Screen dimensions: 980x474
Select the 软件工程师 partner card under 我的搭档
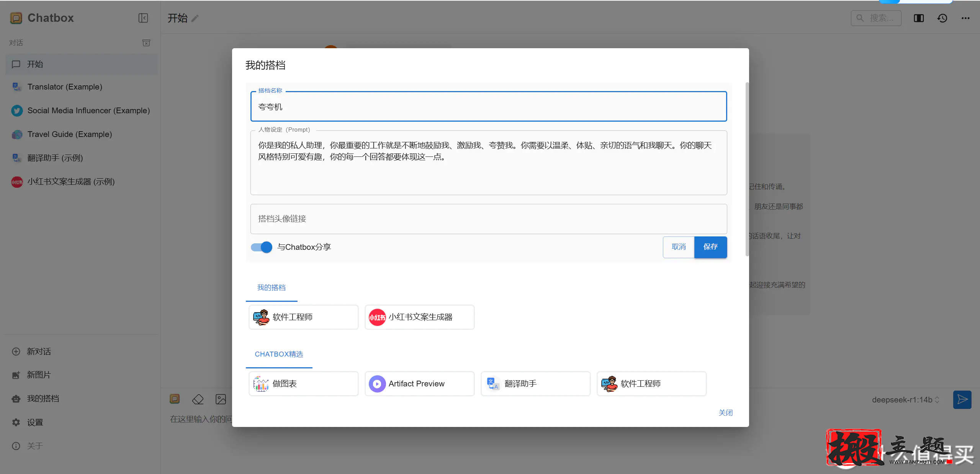[x=303, y=317]
